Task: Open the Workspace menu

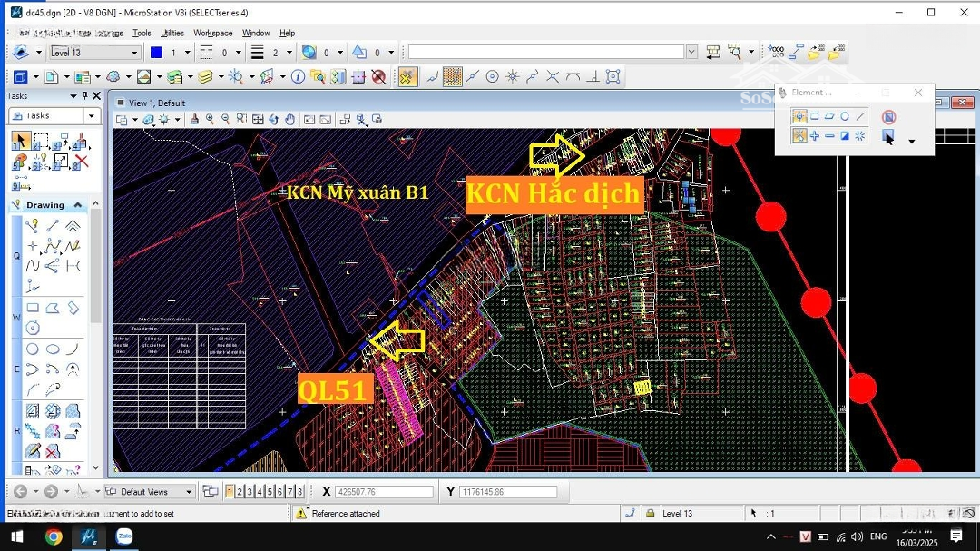Action: (212, 33)
